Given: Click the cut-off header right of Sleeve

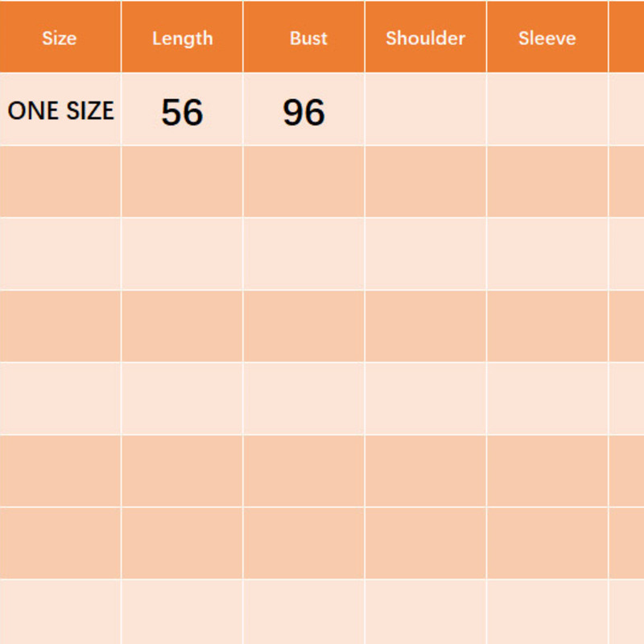Looking at the screenshot, I should [627, 38].
